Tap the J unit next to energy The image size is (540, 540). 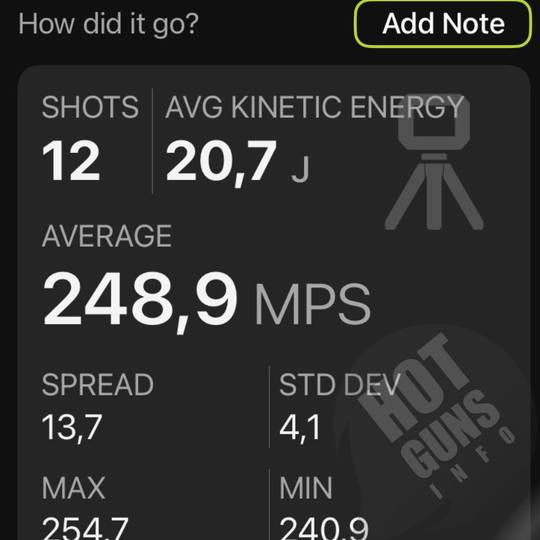click(301, 169)
